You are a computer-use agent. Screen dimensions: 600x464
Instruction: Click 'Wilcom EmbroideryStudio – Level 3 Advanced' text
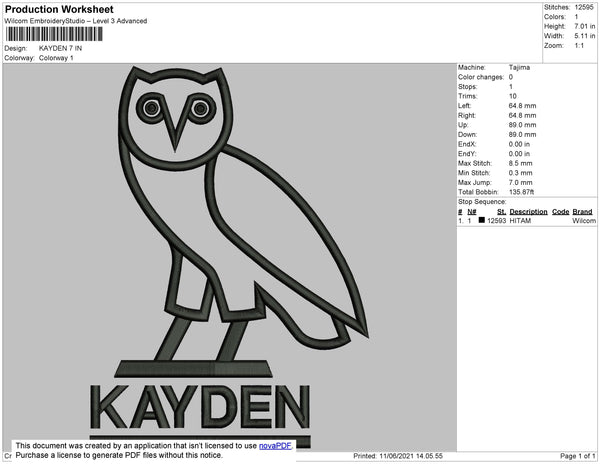(x=76, y=21)
